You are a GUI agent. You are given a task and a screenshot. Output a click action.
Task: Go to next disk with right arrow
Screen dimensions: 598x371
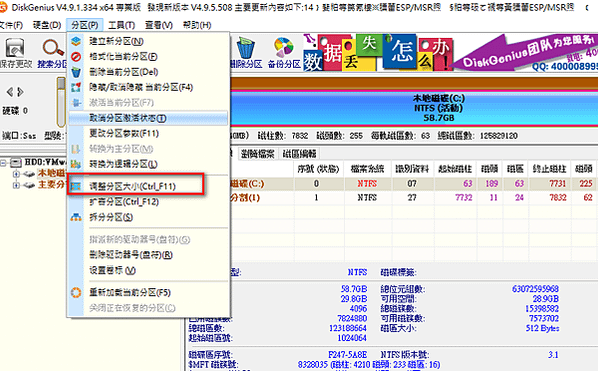point(20,92)
